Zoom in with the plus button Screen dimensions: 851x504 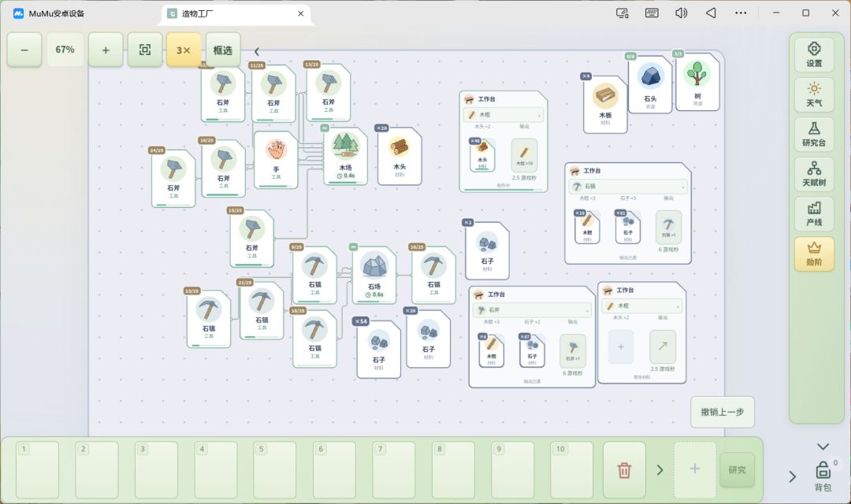pos(106,50)
